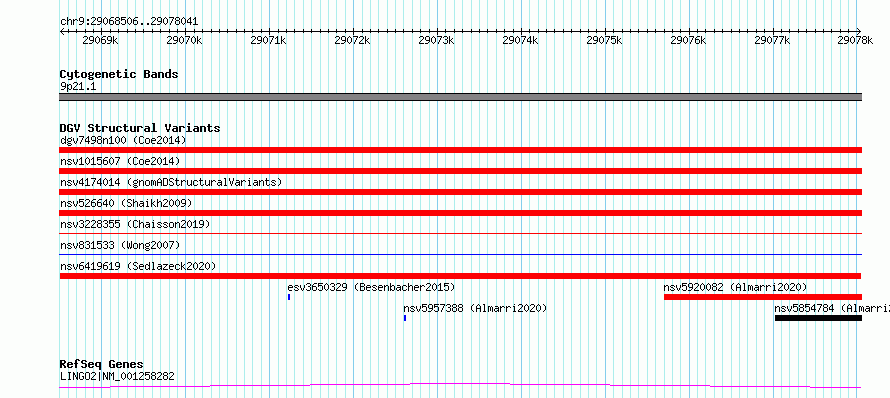Select the red bar under nsv5920082
890x398 pixels.
click(x=763, y=297)
